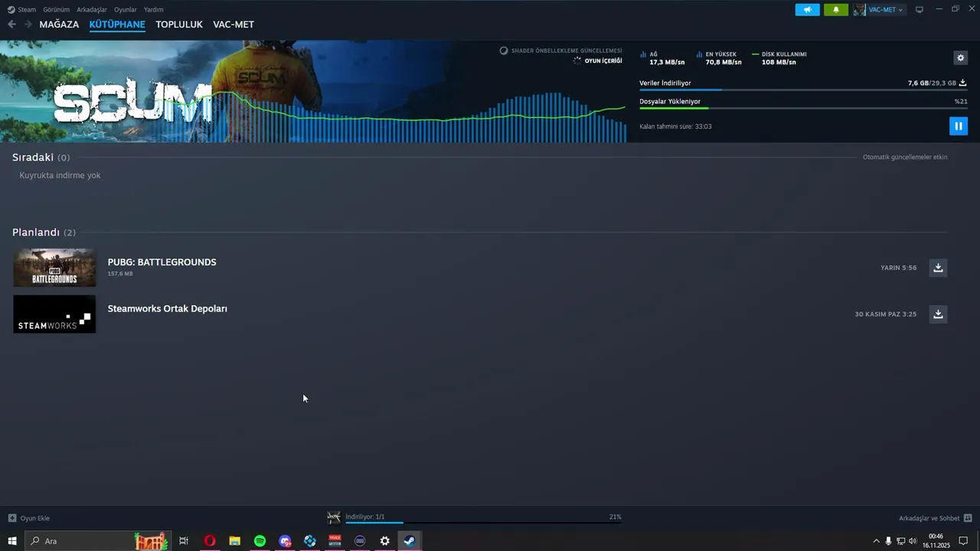Open File Explorer from taskbar
This screenshot has width=980, height=551.
pyautogui.click(x=234, y=541)
